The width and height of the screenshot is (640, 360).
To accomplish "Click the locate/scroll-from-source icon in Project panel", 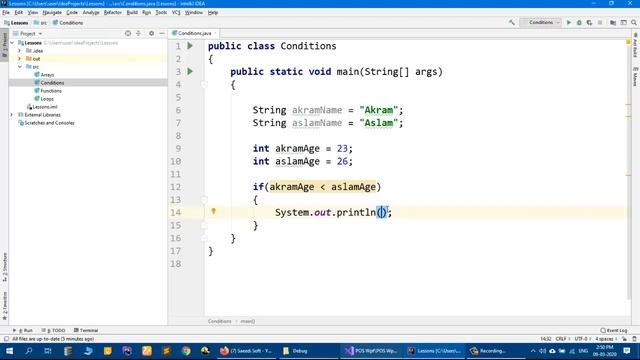I will click(128, 33).
